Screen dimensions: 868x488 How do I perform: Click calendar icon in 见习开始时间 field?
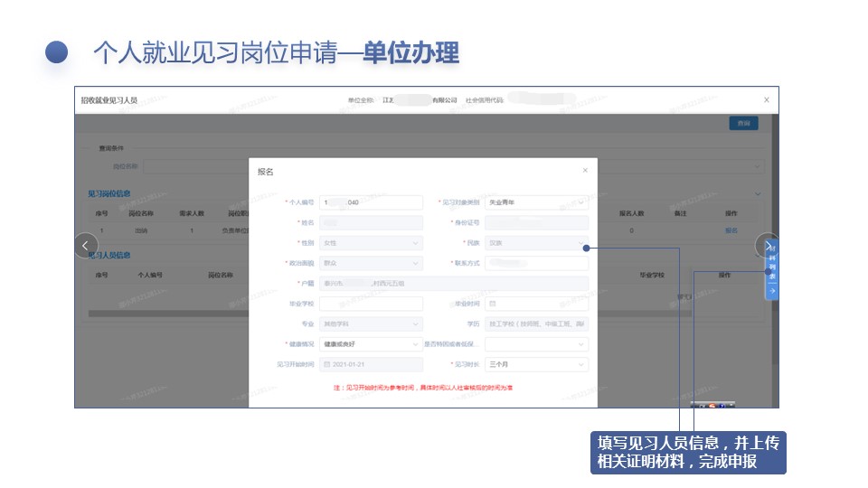click(x=326, y=364)
